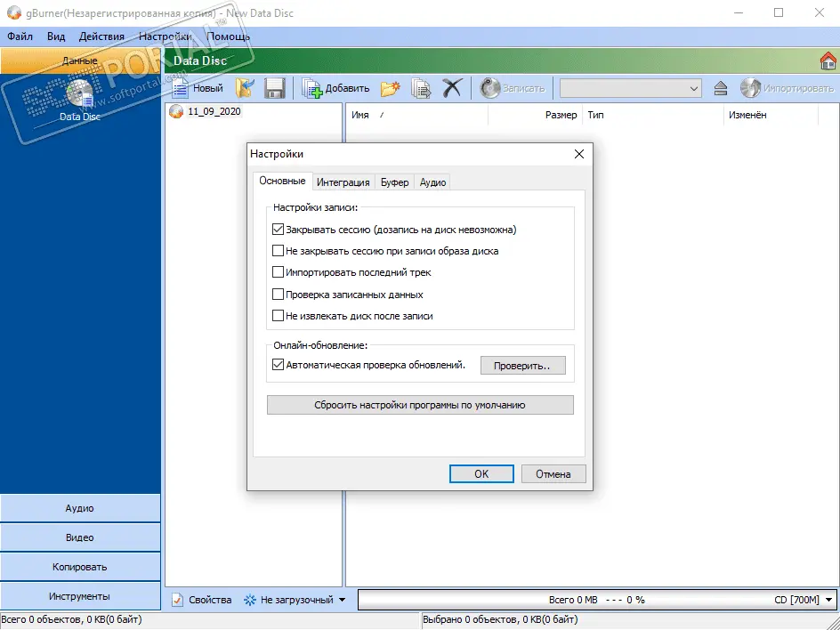
Task: Click the delete X icon in toolbar
Action: [x=453, y=88]
